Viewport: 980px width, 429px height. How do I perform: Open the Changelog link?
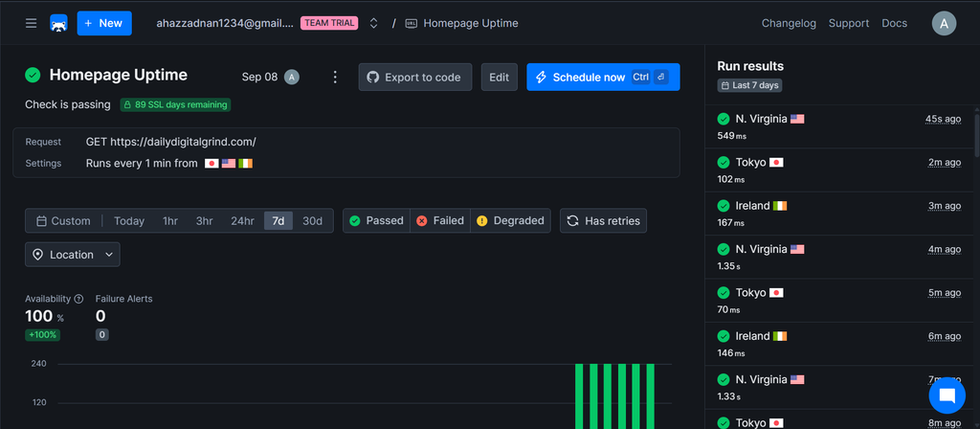789,23
